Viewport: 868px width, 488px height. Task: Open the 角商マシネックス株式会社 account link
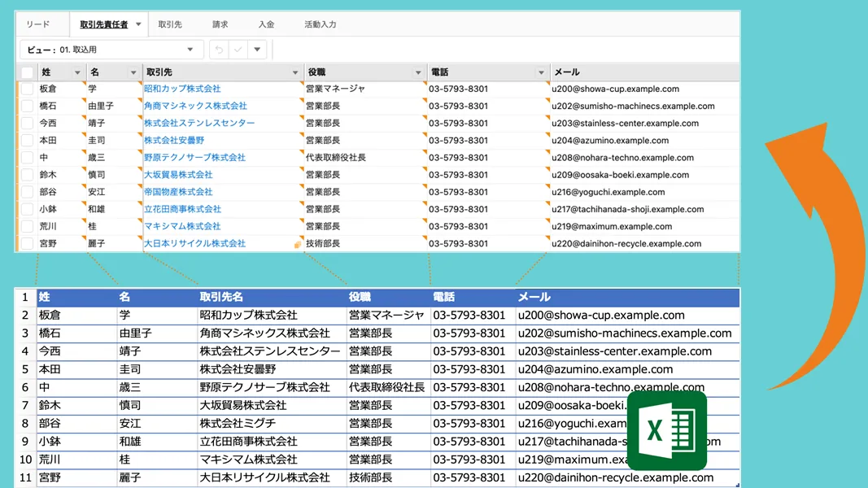pos(195,106)
